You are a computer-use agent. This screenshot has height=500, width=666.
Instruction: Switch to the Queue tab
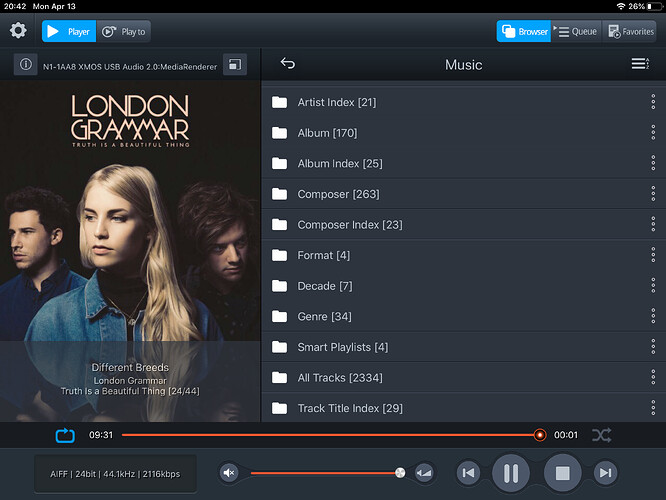click(x=577, y=31)
